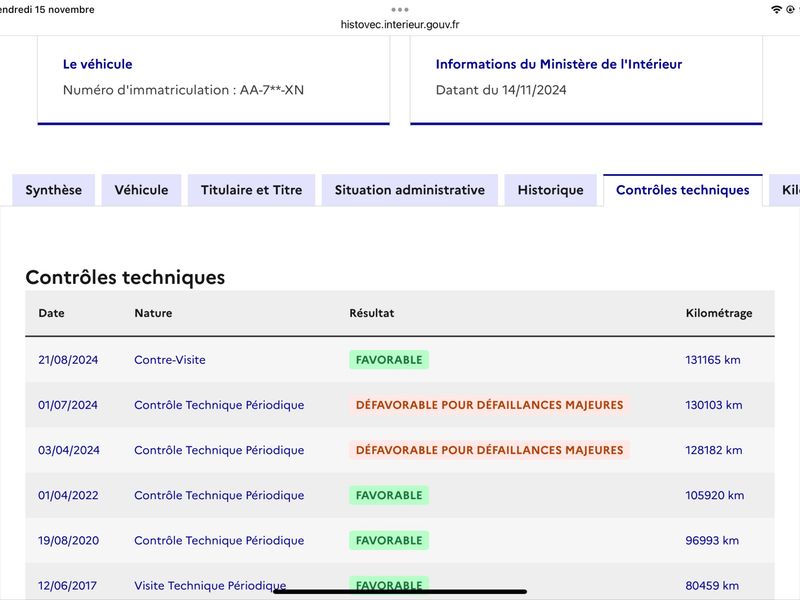The image size is (800, 600).
Task: Click the 21/08/2024 Contre-Visite date
Action: coord(68,360)
